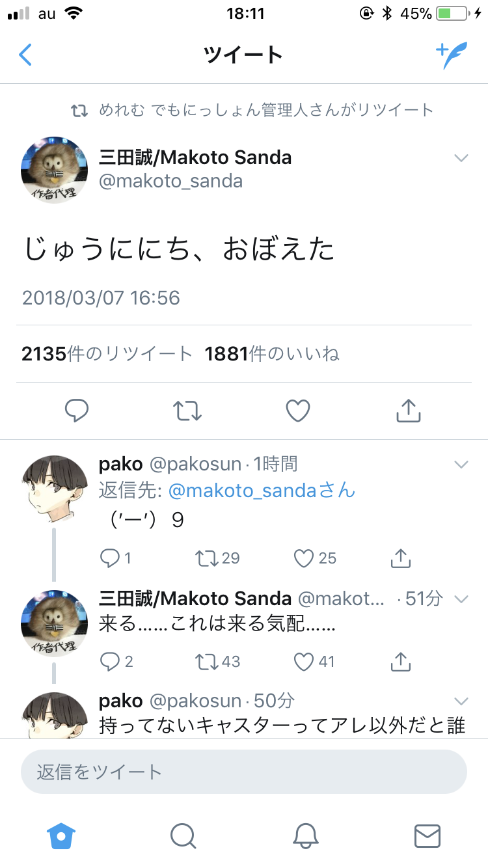This screenshot has height=868, width=488.
Task: Tap the back arrow icon
Action: [x=25, y=55]
